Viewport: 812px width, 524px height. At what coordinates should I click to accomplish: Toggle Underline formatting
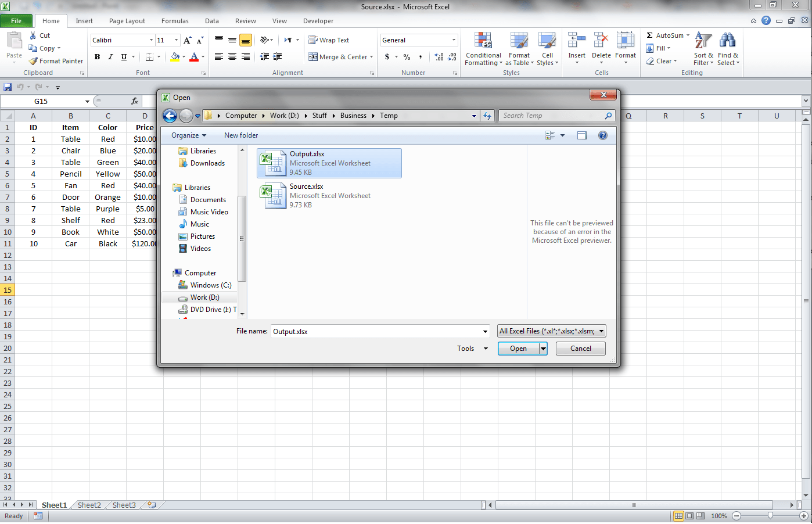pos(123,57)
